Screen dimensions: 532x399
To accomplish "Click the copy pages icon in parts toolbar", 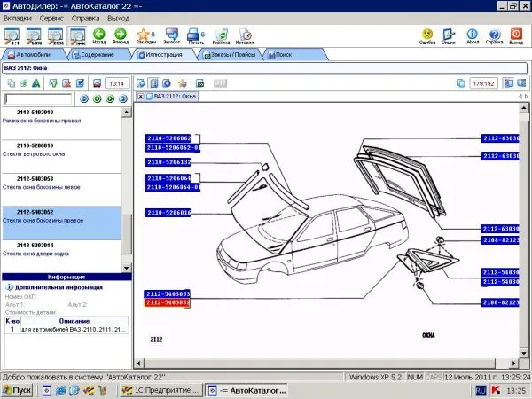I will click(12, 83).
